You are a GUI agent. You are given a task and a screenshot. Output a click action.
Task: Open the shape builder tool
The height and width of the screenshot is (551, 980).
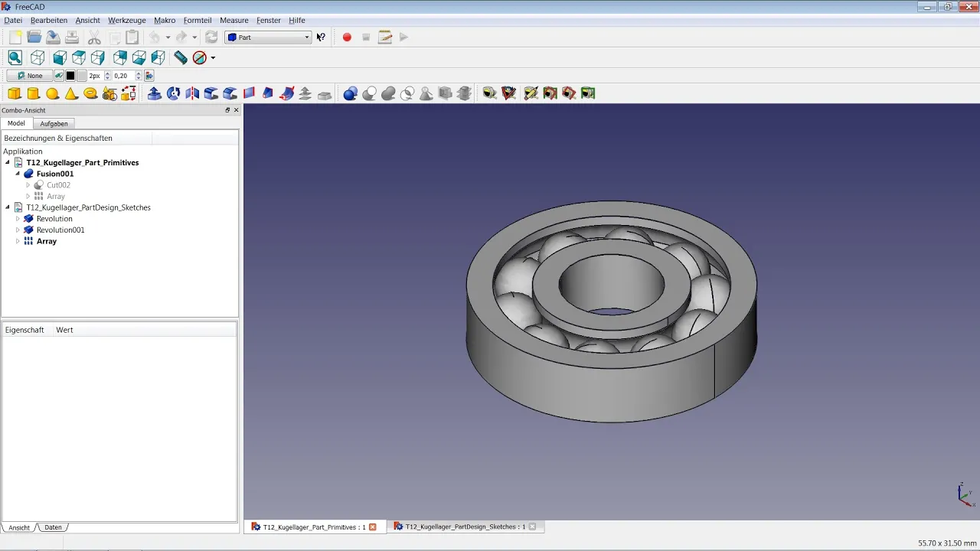[129, 93]
